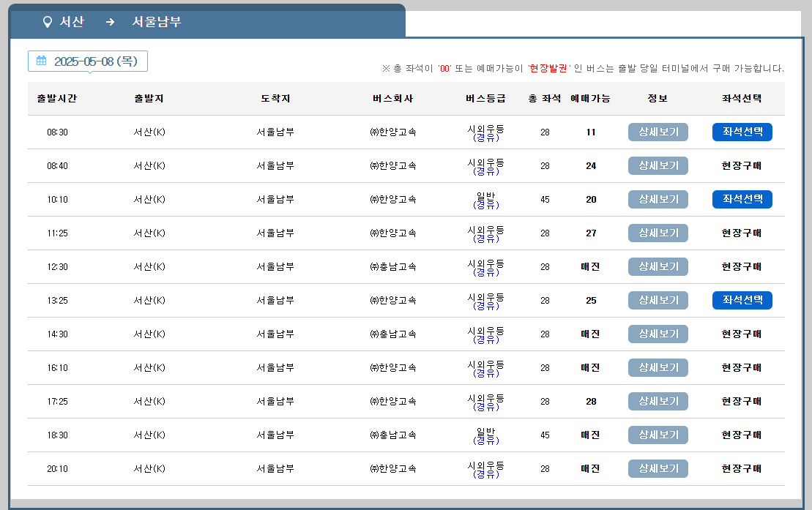Click 좌석선택 for the 10:10 departure

click(x=742, y=199)
